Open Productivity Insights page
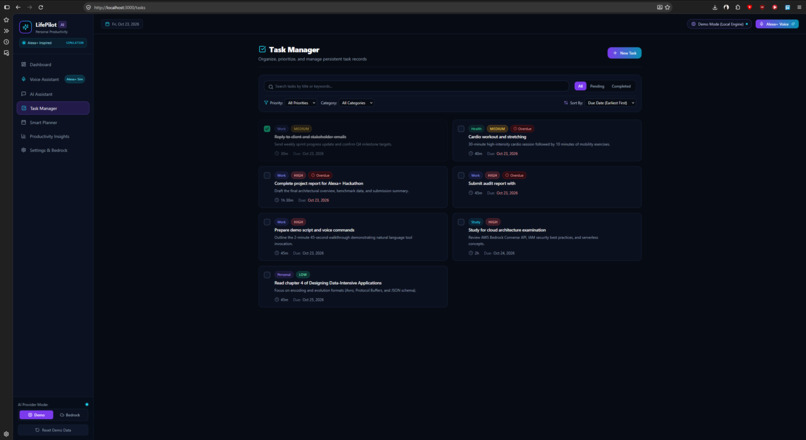This screenshot has height=440, width=806. tap(53, 137)
